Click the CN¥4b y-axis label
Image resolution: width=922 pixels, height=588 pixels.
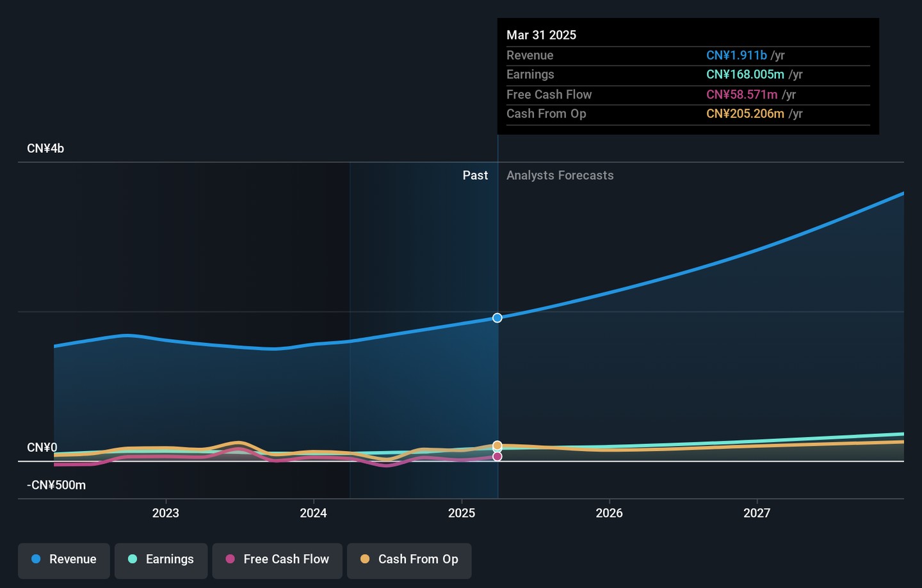[45, 148]
